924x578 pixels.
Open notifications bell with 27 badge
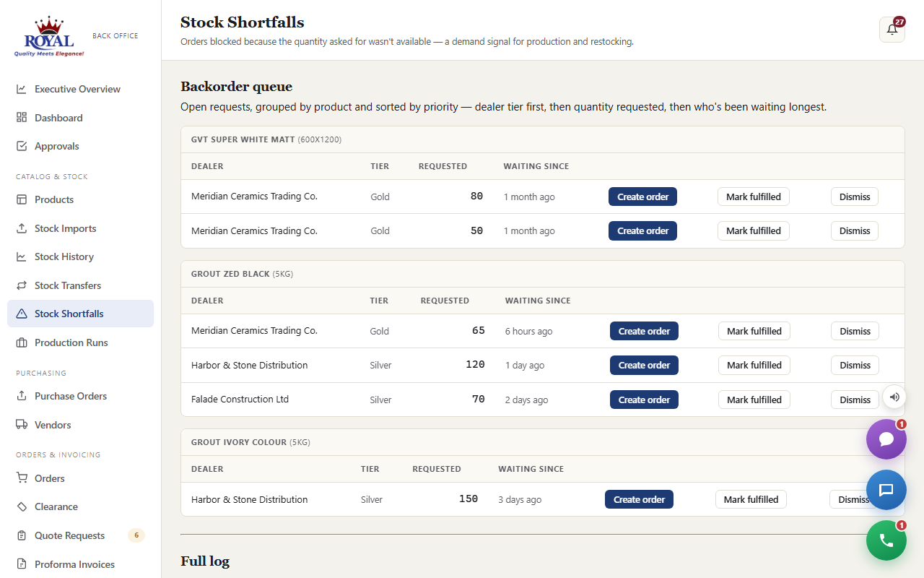coord(892,30)
